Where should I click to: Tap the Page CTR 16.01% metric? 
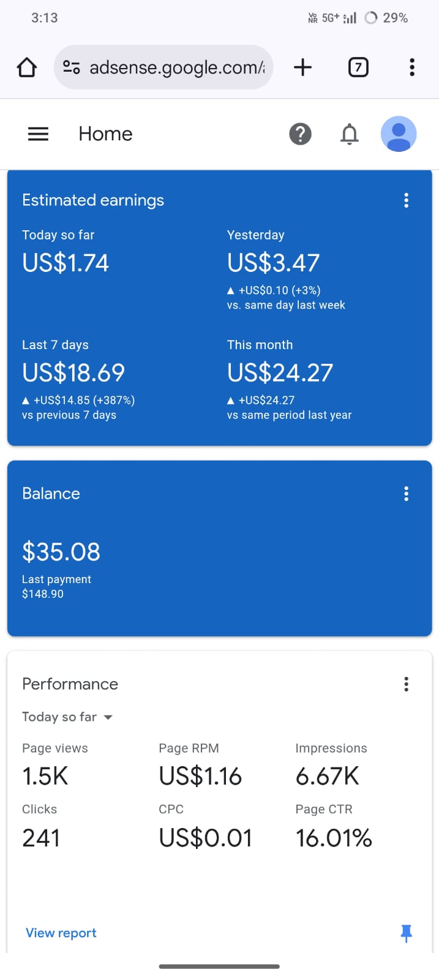(334, 838)
